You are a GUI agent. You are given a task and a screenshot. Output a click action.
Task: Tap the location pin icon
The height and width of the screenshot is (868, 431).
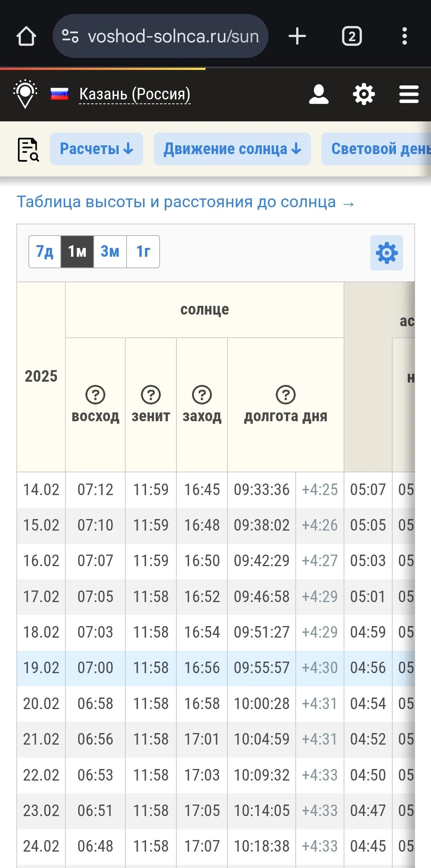(25, 94)
